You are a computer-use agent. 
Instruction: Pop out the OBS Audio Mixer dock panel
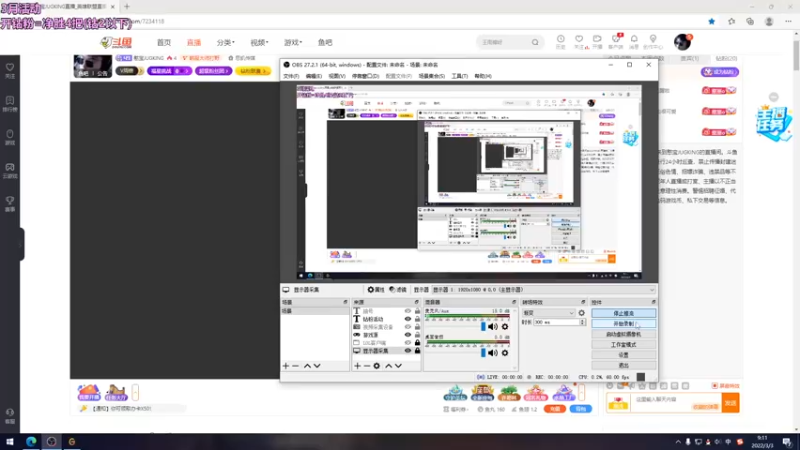[x=514, y=303]
